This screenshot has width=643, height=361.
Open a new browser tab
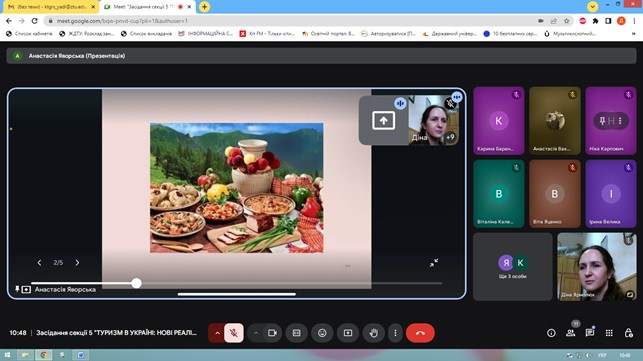coord(204,7)
